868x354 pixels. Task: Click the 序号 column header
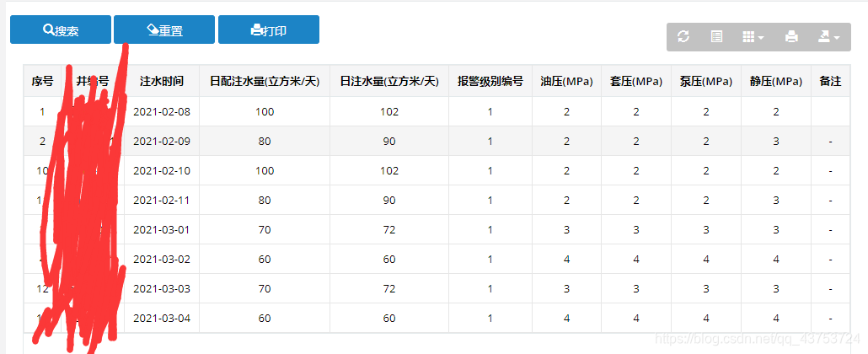tap(42, 82)
